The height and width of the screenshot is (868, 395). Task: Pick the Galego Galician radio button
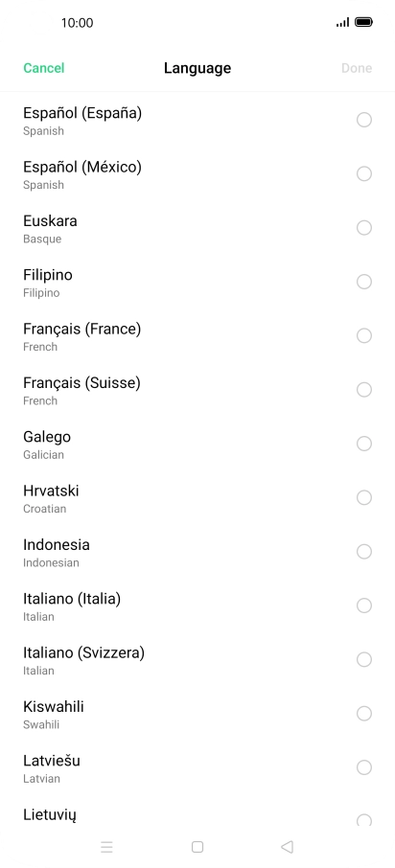click(x=364, y=444)
